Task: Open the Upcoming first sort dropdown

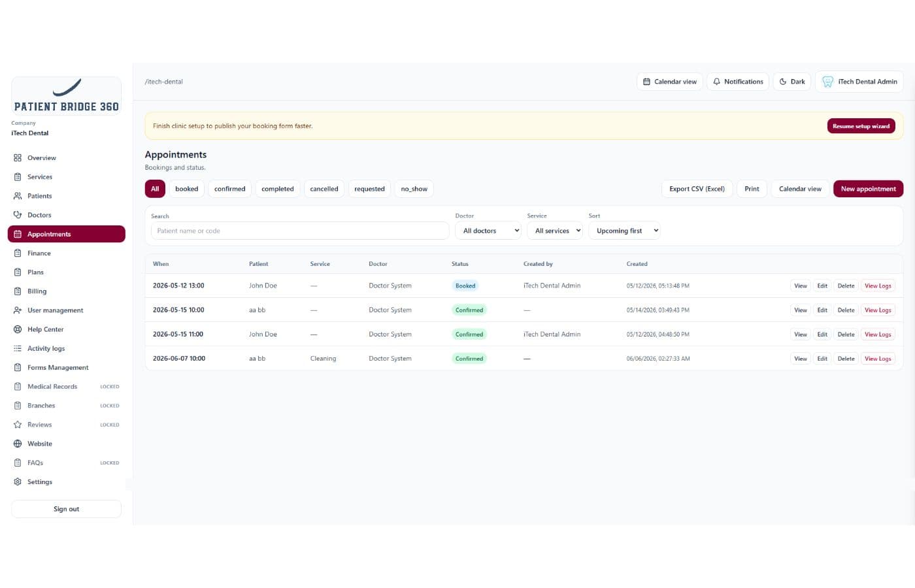Action: tap(624, 231)
